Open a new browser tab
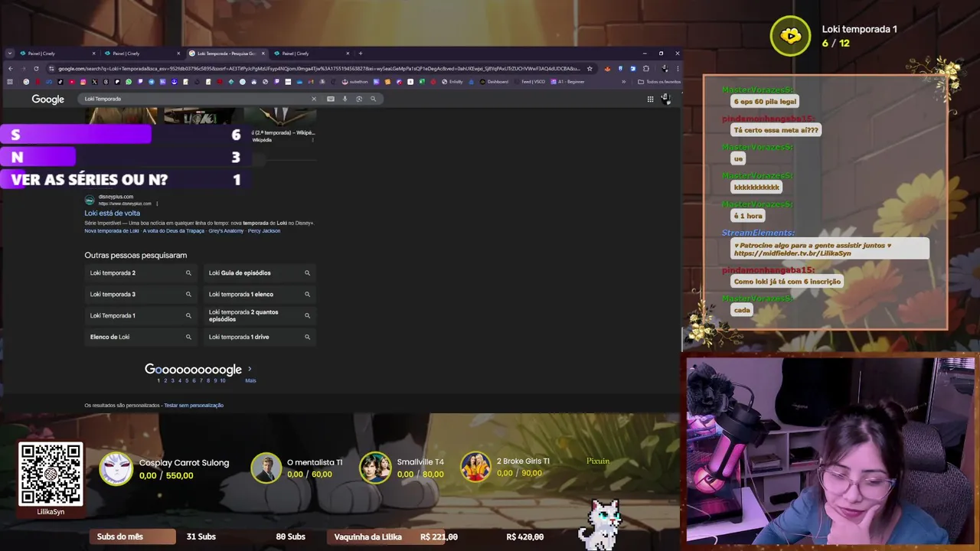Viewport: 980px width, 551px height. tap(361, 54)
